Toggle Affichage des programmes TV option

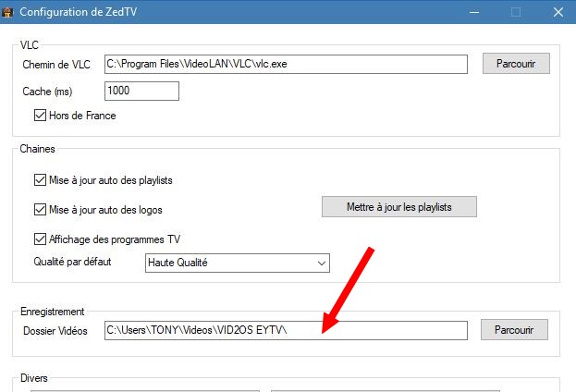pyautogui.click(x=40, y=239)
